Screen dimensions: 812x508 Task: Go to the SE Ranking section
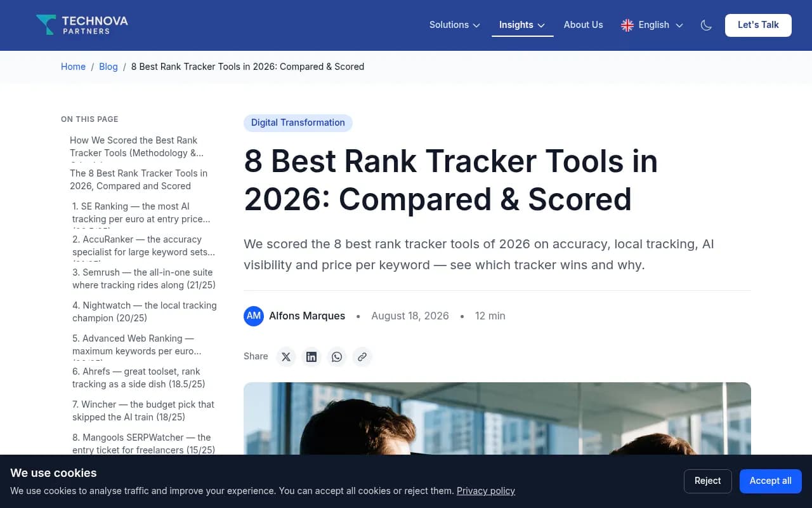click(141, 213)
